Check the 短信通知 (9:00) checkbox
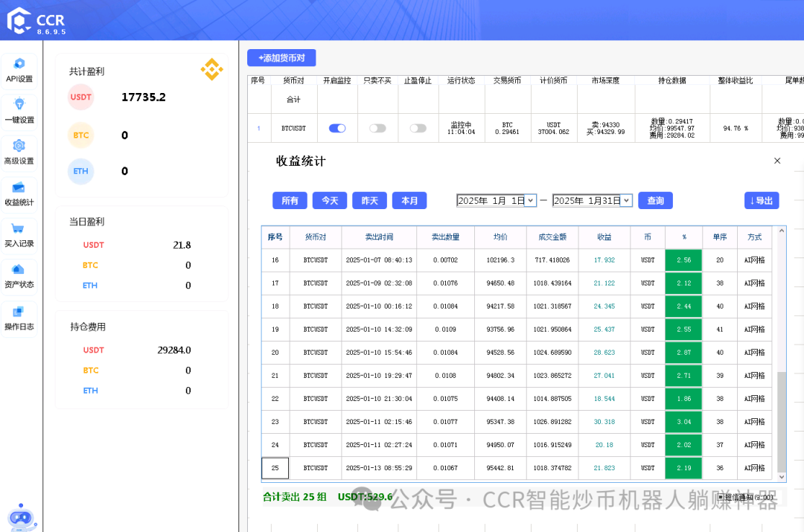 click(721, 497)
